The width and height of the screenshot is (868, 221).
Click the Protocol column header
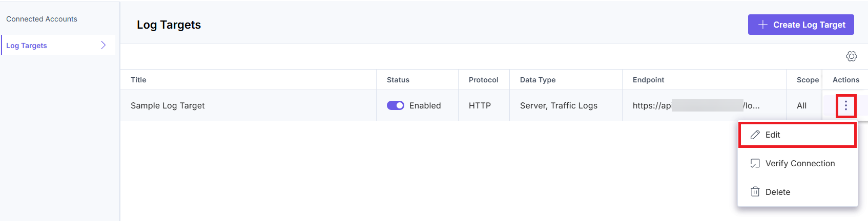484,80
